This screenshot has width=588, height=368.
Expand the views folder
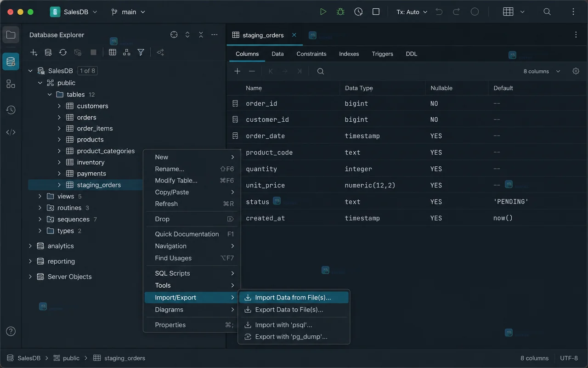[x=40, y=196]
